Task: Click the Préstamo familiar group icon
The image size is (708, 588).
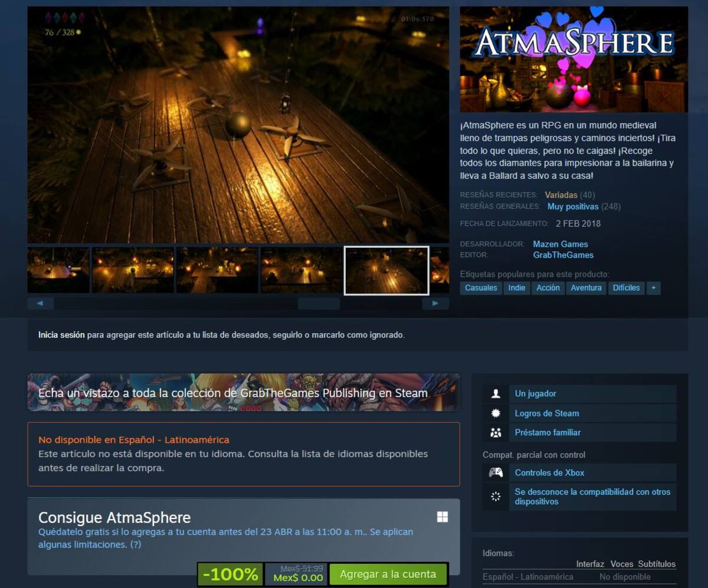Action: click(x=496, y=432)
